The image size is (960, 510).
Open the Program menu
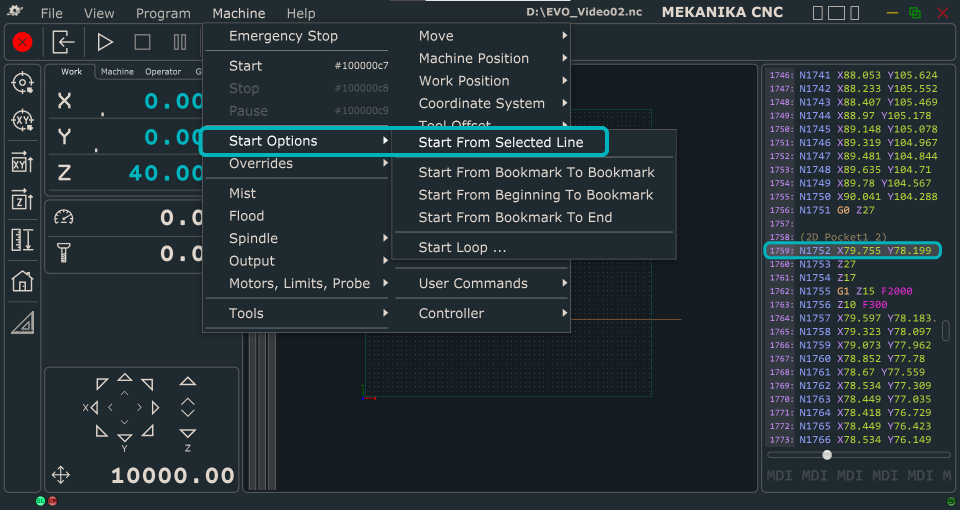pos(163,13)
